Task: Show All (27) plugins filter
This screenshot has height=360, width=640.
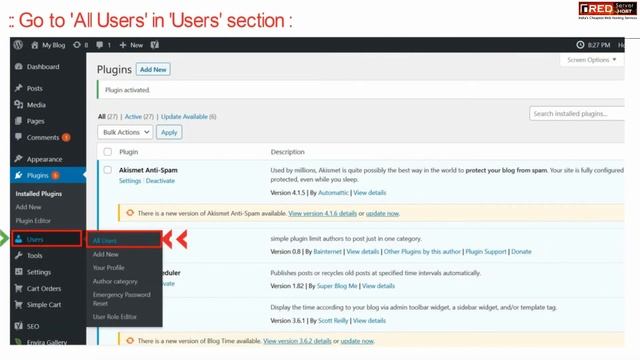Action: [x=108, y=117]
